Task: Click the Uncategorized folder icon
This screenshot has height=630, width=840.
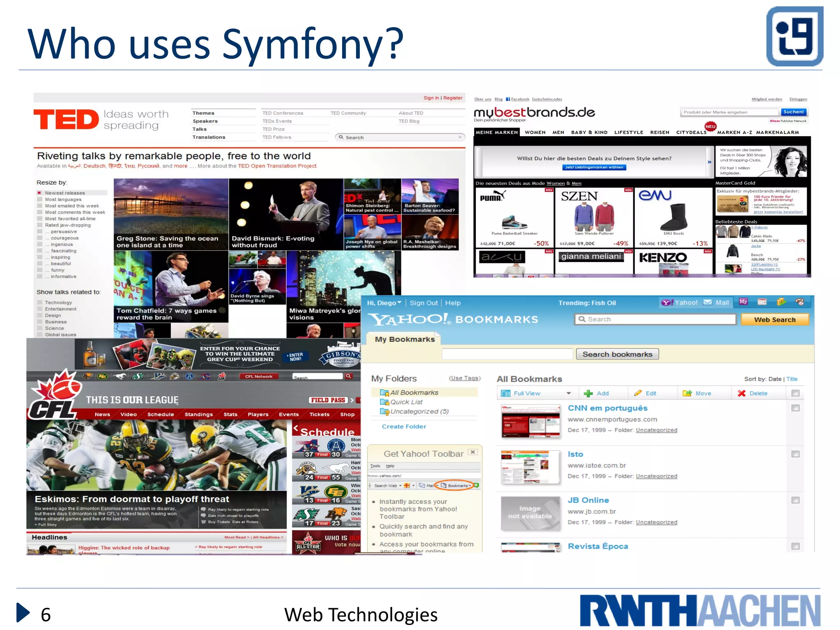Action: point(384,412)
